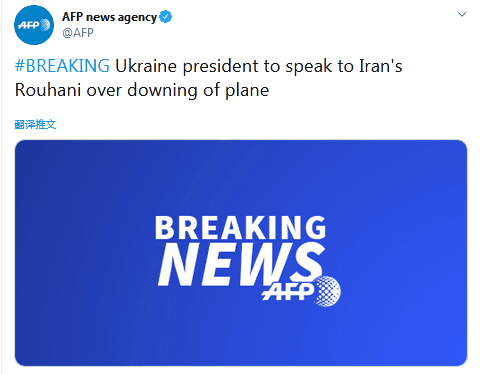Expand the tweet options chevron

pos(462,14)
